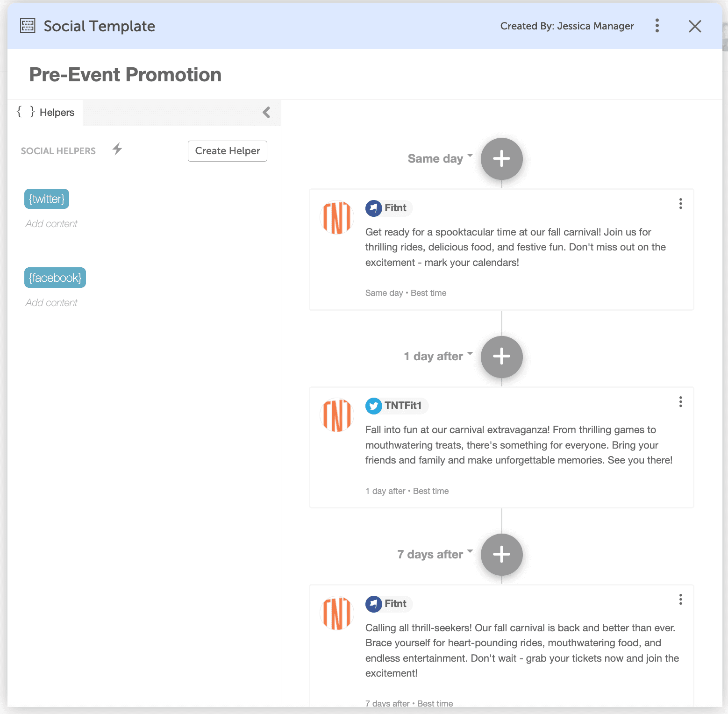Click the Create Helper button
This screenshot has height=714, width=728.
[x=228, y=151]
